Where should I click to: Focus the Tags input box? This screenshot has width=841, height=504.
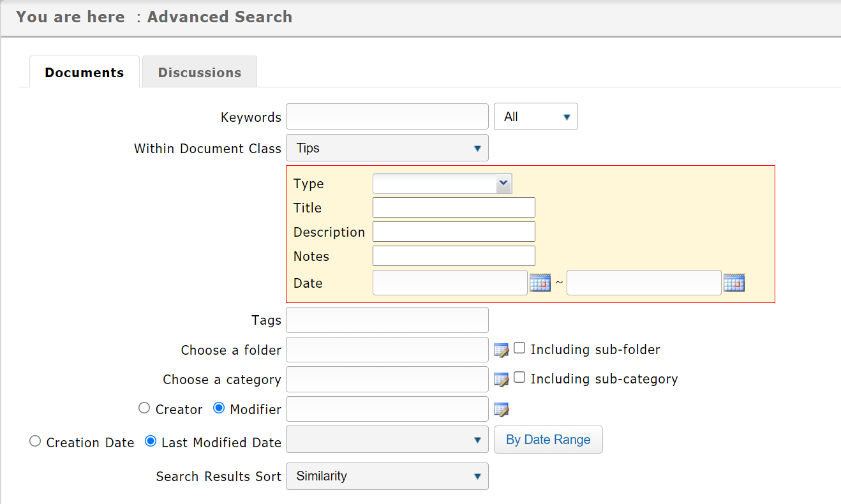[x=387, y=320]
